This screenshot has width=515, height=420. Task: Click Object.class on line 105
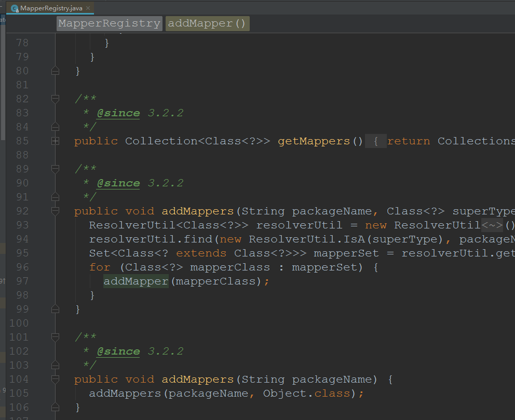pyautogui.click(x=307, y=394)
